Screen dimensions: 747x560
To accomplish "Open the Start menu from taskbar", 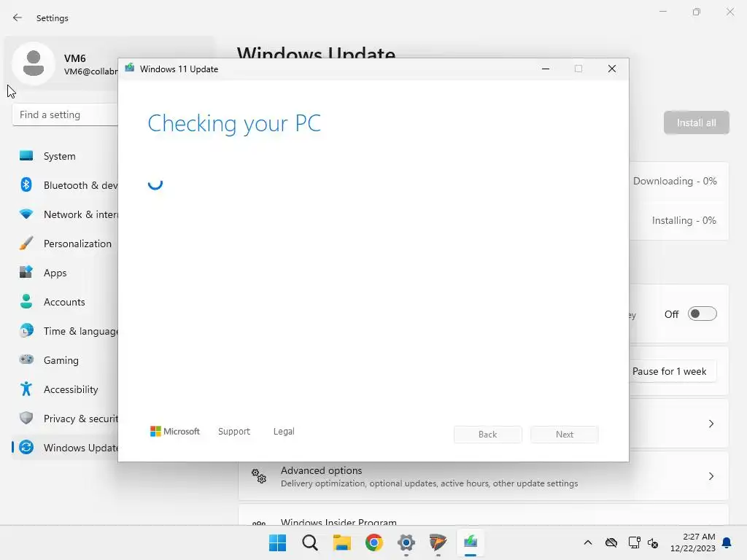I will click(277, 542).
